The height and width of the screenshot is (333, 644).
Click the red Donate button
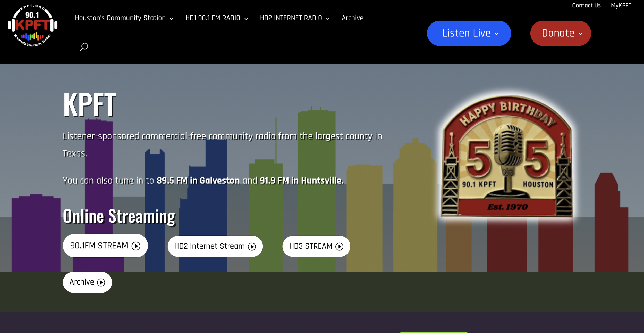558,33
